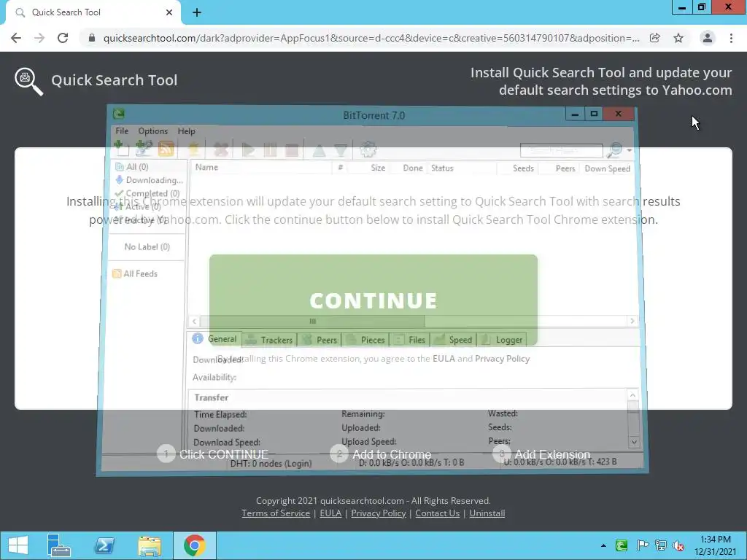Click the Transfer panel scroll-up arrow
Screen dimensions: 747x560
point(632,394)
